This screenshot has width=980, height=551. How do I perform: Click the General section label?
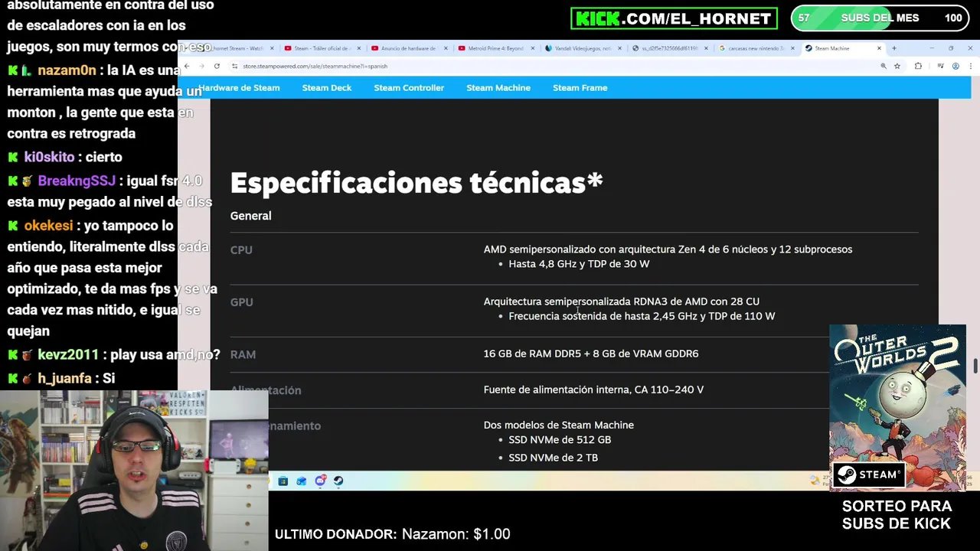point(250,216)
